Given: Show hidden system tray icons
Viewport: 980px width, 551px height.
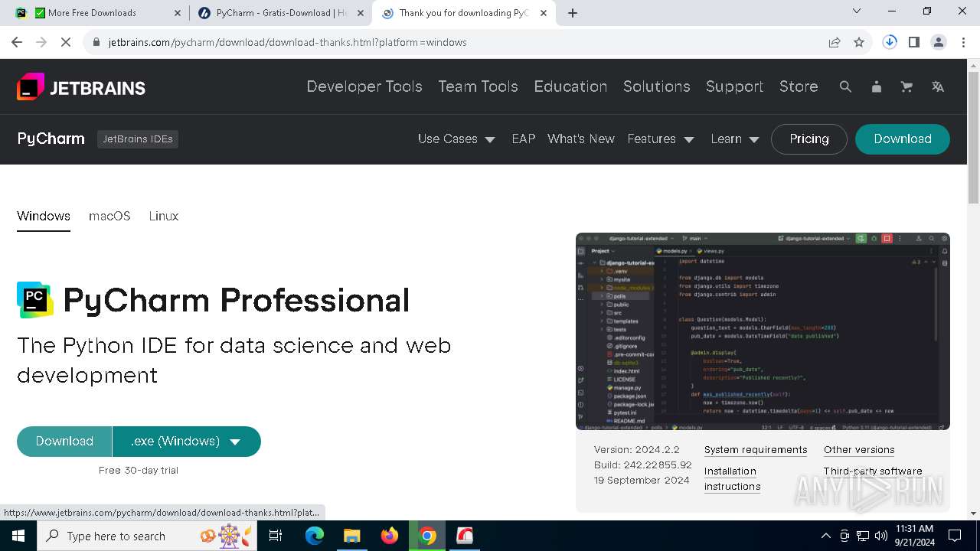Looking at the screenshot, I should (x=825, y=536).
